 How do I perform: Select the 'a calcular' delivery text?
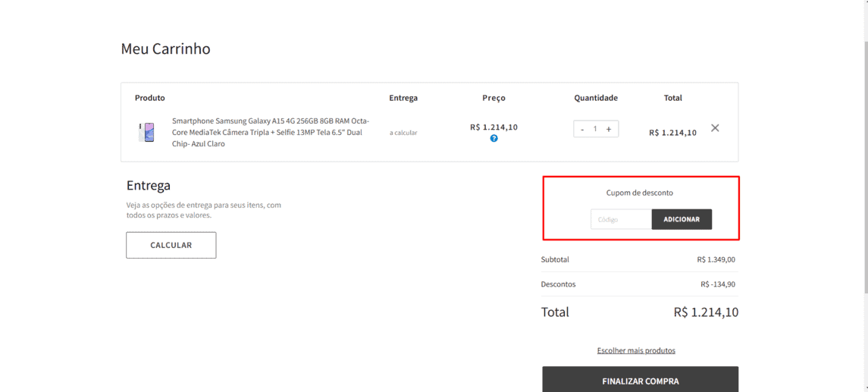coord(403,133)
